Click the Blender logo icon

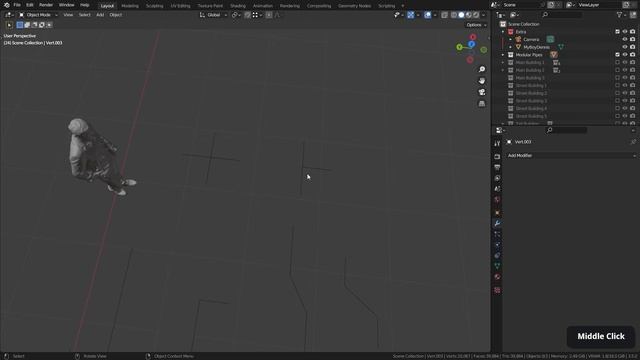(x=7, y=5)
